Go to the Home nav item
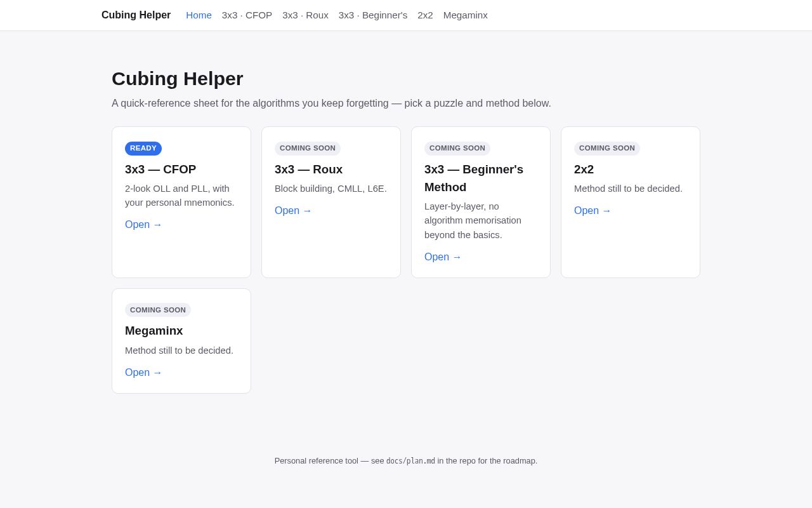 click(199, 15)
